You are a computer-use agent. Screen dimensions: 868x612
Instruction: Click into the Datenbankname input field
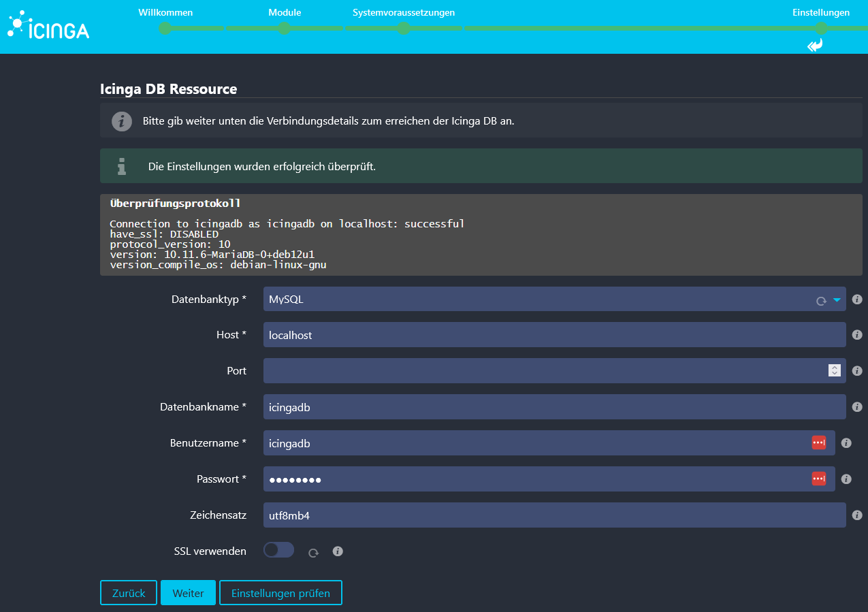click(555, 407)
